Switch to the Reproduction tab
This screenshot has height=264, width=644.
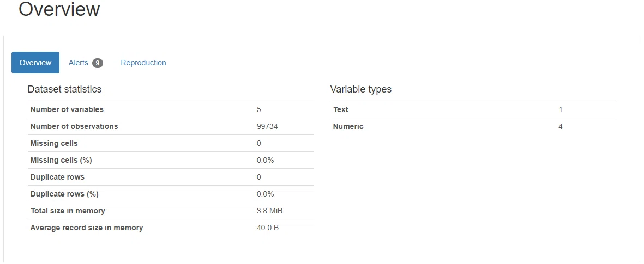click(x=143, y=63)
